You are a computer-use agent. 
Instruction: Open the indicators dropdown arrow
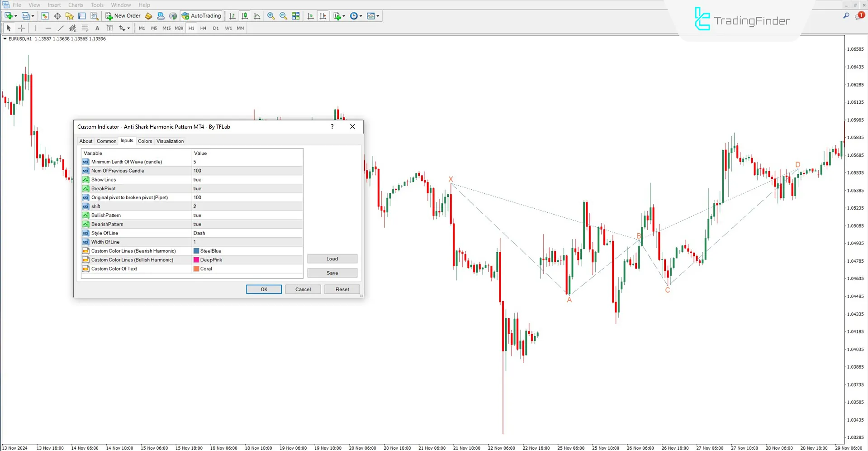tap(378, 16)
